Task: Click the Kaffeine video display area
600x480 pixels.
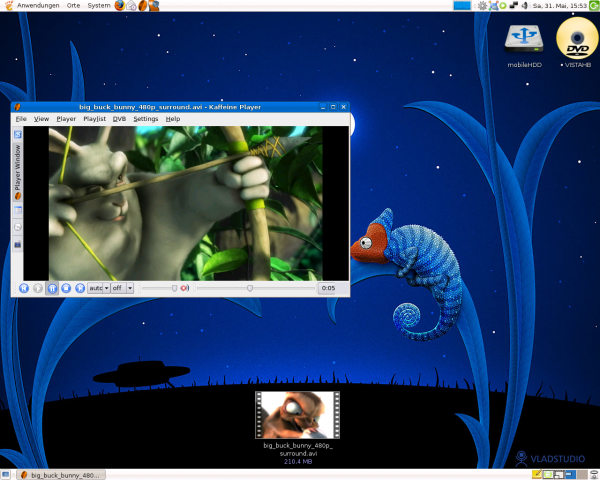Action: [186, 204]
